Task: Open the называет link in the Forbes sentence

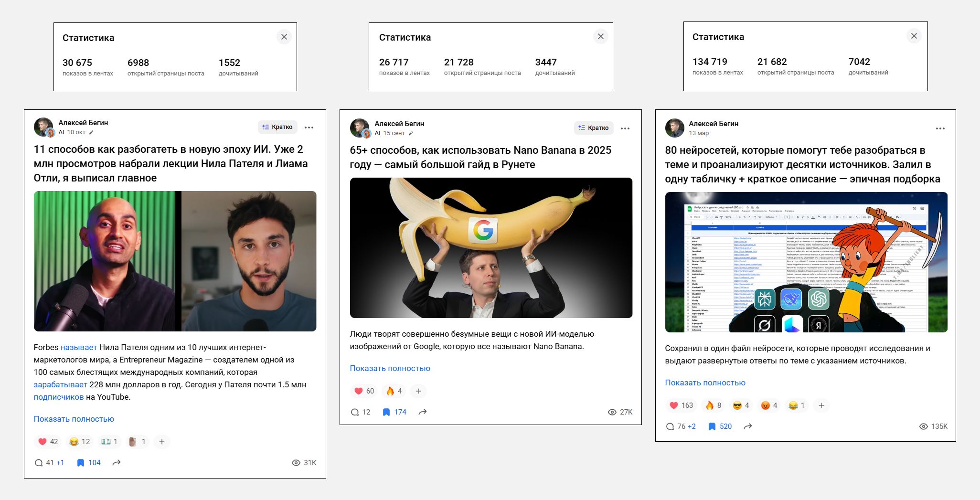Action: click(78, 347)
